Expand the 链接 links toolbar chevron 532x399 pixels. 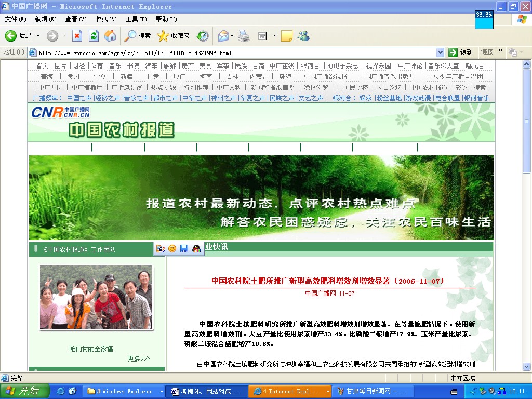click(x=500, y=50)
